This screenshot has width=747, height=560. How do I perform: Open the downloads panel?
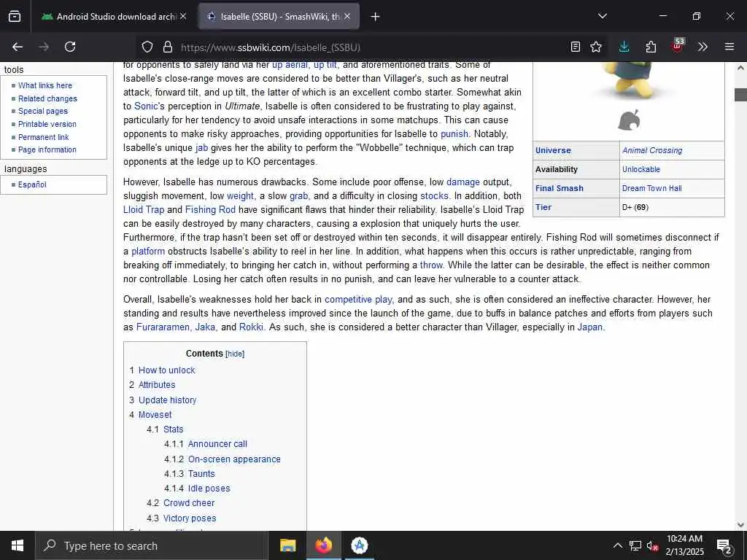[624, 47]
